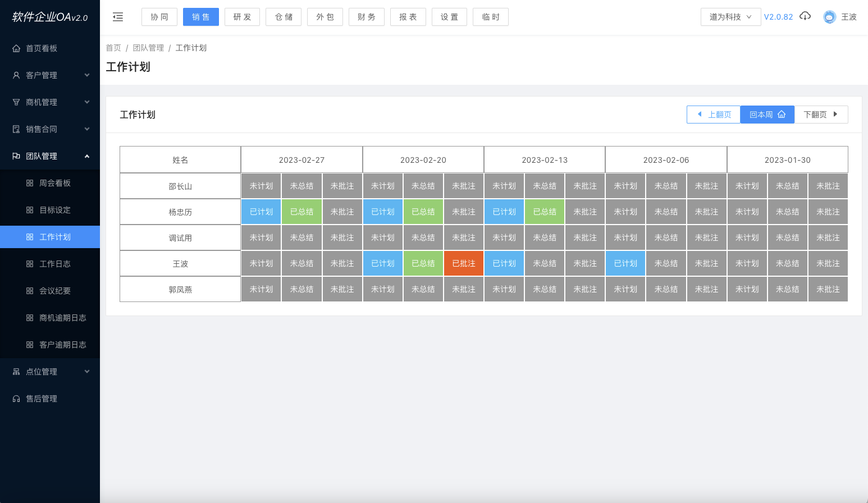Viewport: 868px width, 503px height.
Task: Click the cloud download icon next to version
Action: point(805,16)
